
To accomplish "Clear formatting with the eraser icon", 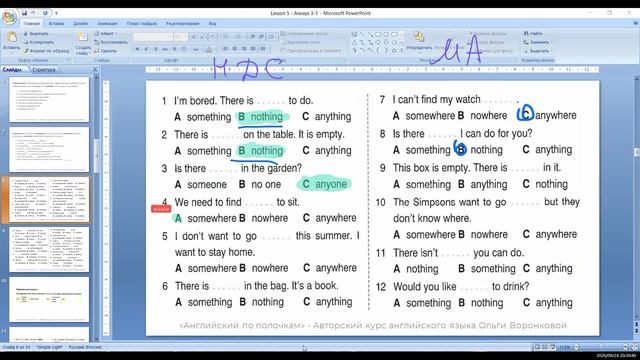I will coord(212,37).
